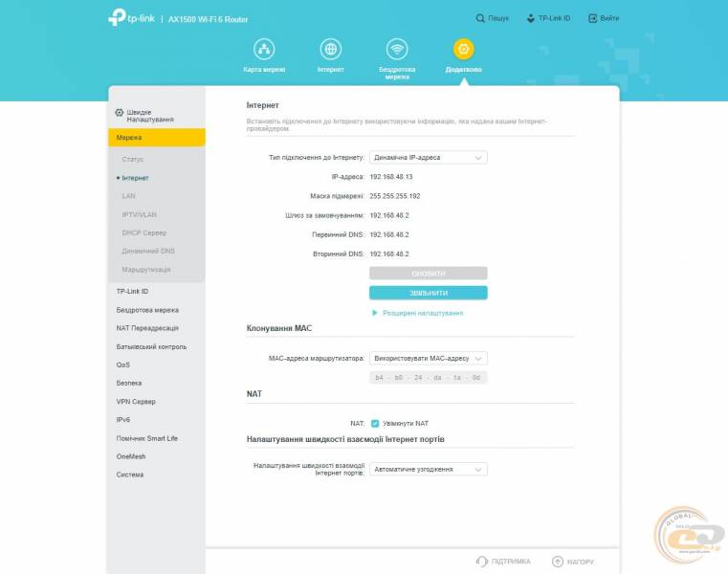
Task: Open Батьківський контроль in the sidebar
Action: [151, 346]
